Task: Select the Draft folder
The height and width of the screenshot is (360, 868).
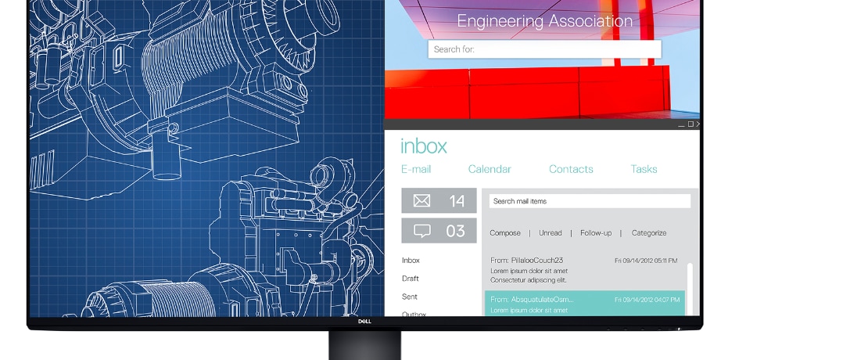Action: [411, 279]
